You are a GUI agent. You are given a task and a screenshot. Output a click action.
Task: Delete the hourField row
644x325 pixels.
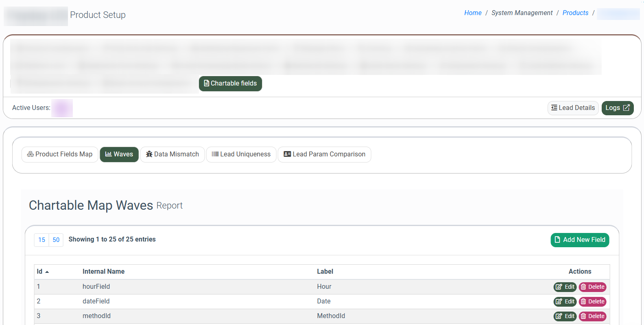click(592, 287)
